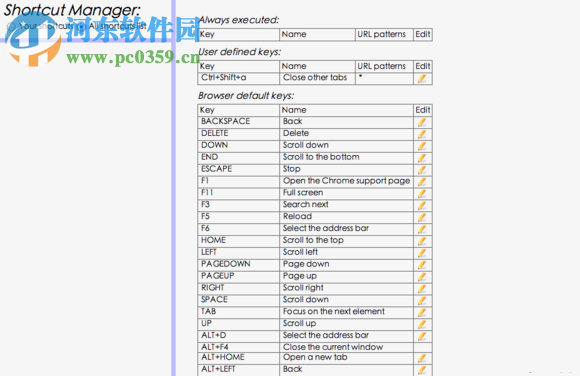Click the Browser default keys heading
This screenshot has height=376, width=580.
[246, 96]
